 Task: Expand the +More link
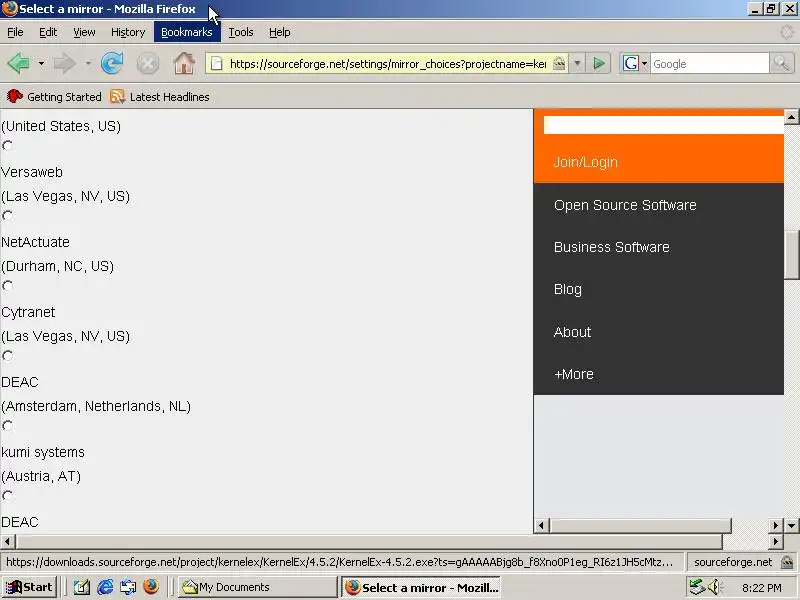pyautogui.click(x=573, y=374)
